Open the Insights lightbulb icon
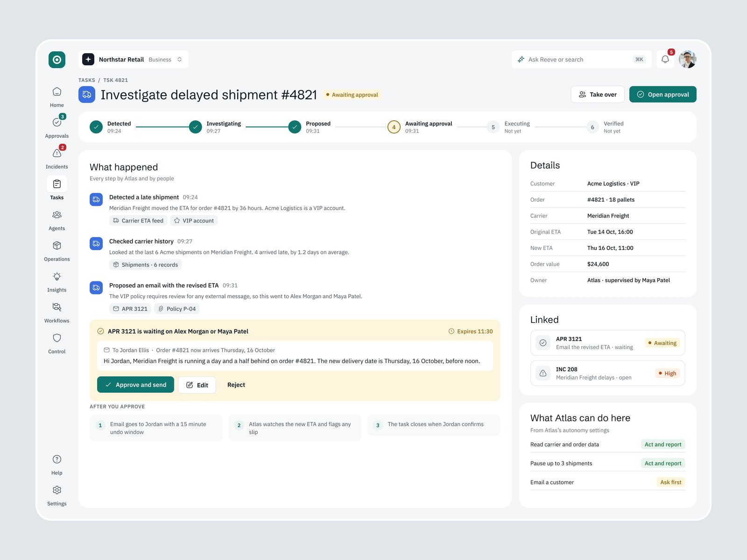747x560 pixels. click(57, 276)
